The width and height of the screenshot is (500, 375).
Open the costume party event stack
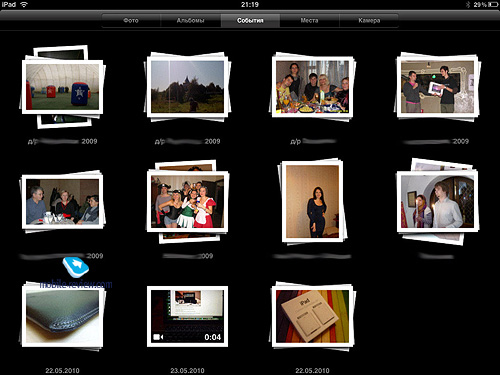187,201
